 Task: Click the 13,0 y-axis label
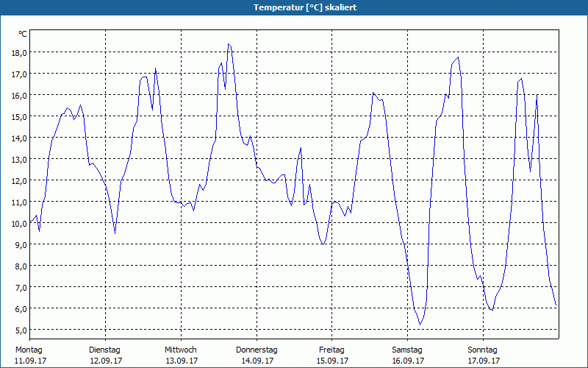[x=19, y=160]
